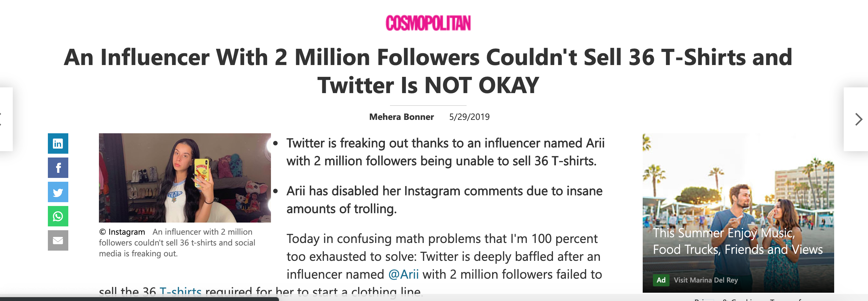Share article by email icon

point(58,240)
